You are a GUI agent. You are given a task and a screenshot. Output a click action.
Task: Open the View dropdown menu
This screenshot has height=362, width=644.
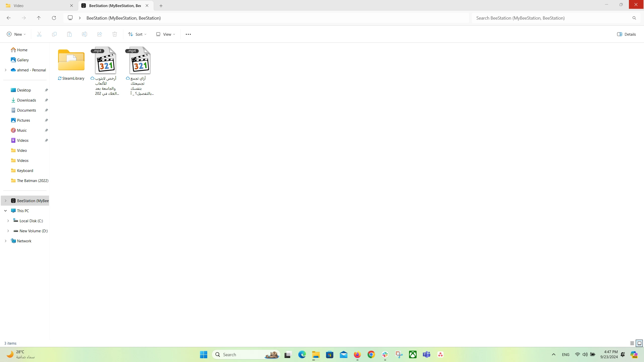166,34
